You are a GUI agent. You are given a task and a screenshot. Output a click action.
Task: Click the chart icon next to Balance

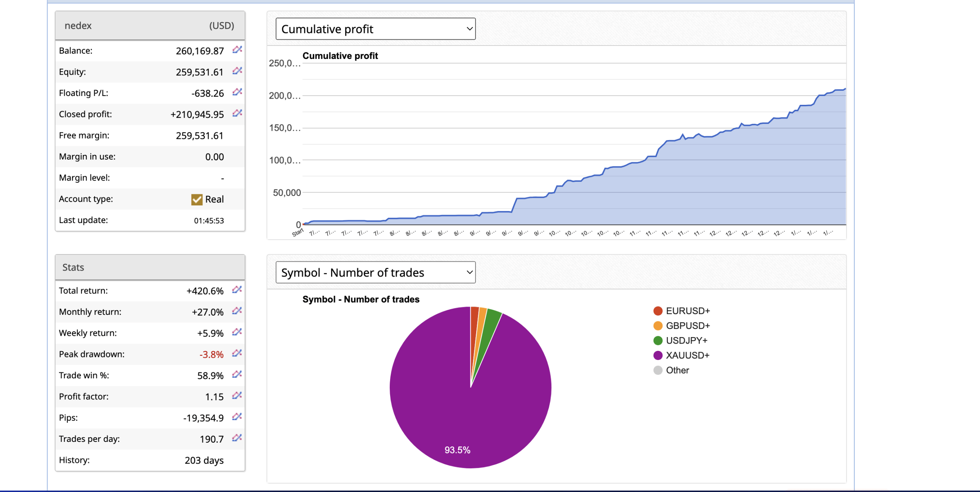tap(237, 50)
